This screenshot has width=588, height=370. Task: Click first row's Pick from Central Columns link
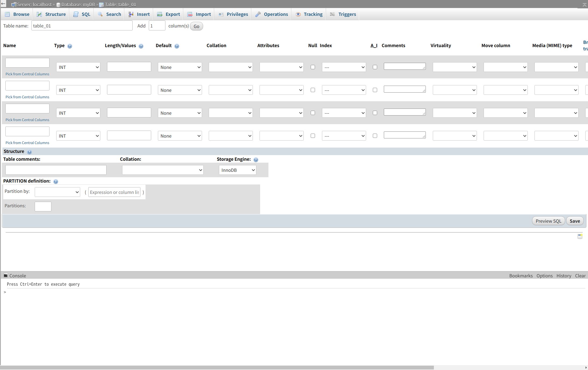pos(27,74)
